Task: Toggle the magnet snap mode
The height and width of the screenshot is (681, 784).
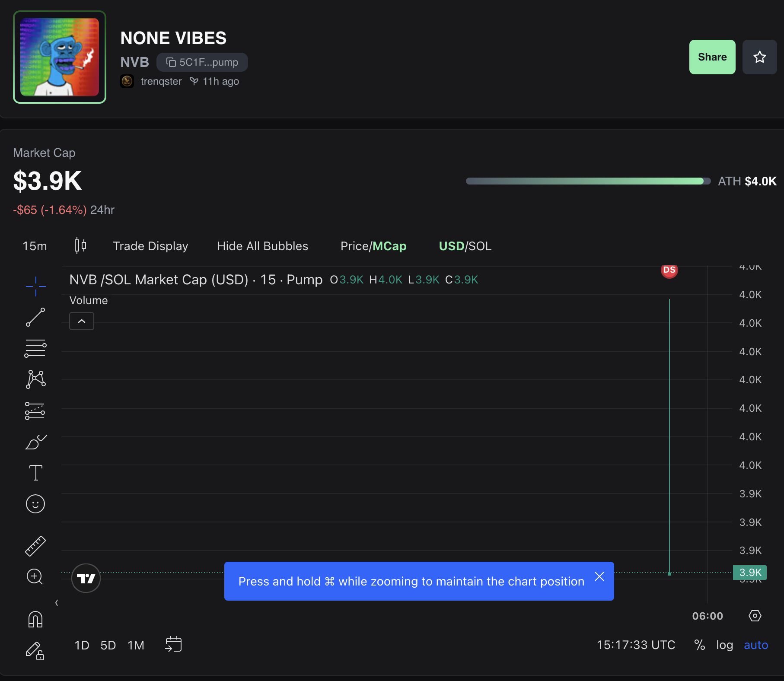Action: pyautogui.click(x=35, y=619)
